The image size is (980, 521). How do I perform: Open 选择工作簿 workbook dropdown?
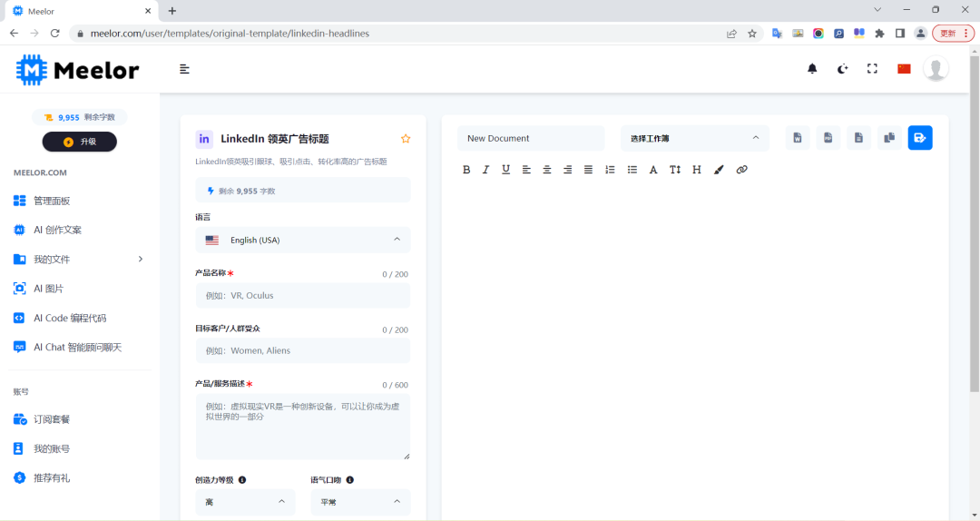click(694, 138)
